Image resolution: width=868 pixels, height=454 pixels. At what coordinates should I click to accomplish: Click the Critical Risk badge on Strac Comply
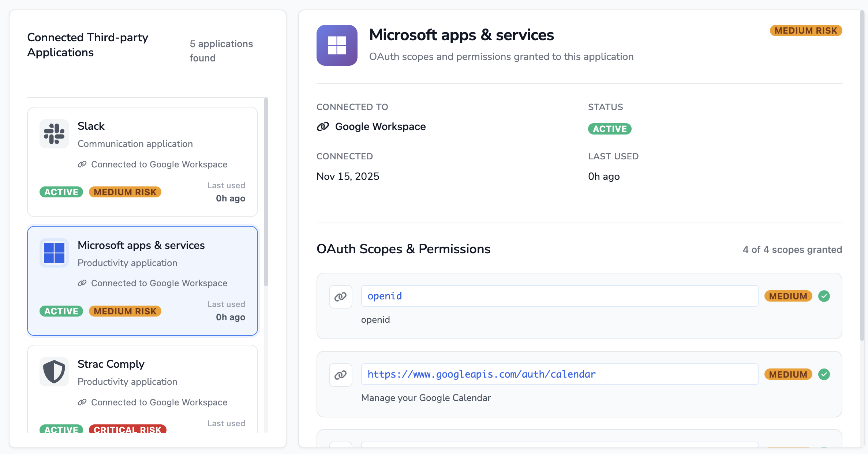pos(127,429)
